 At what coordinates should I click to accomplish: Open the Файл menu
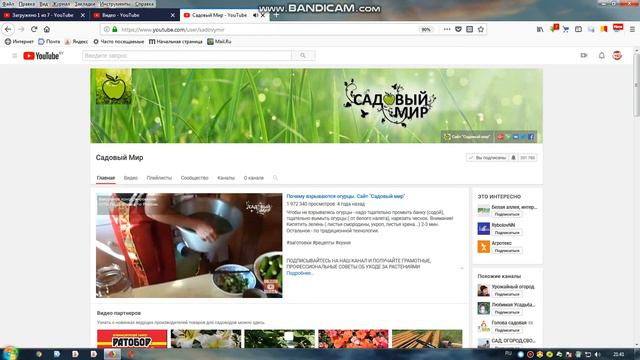8,4
